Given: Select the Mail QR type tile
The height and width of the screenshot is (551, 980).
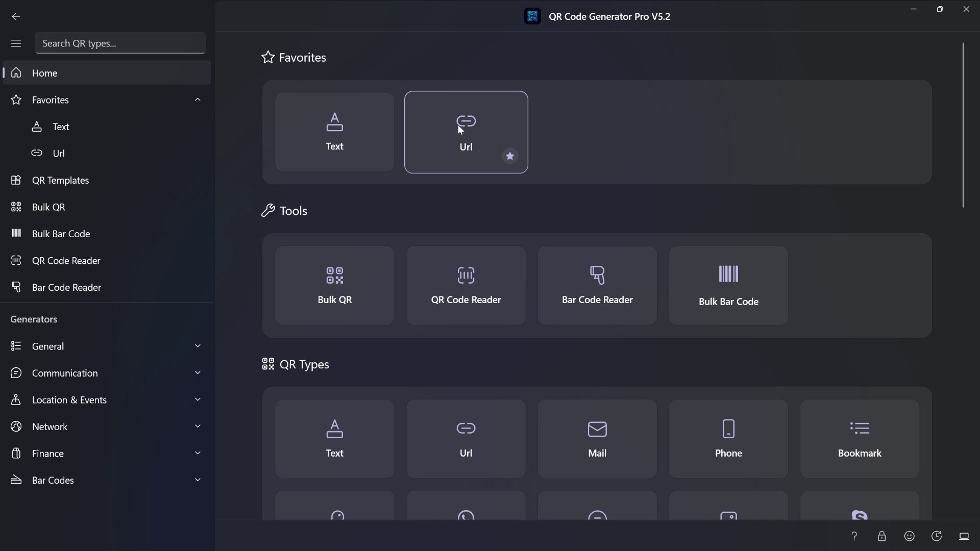Looking at the screenshot, I should (x=597, y=439).
